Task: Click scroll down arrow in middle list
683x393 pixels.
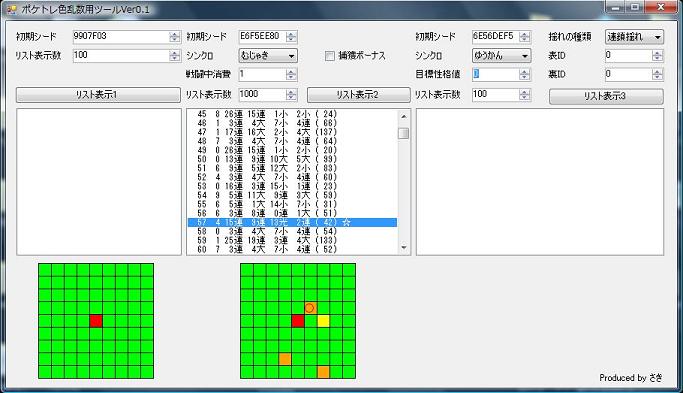Action: 404,248
